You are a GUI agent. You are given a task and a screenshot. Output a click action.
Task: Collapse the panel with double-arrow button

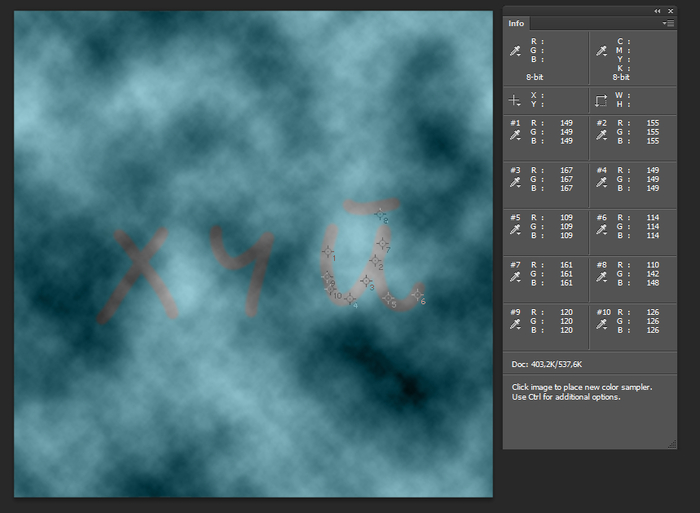click(658, 9)
